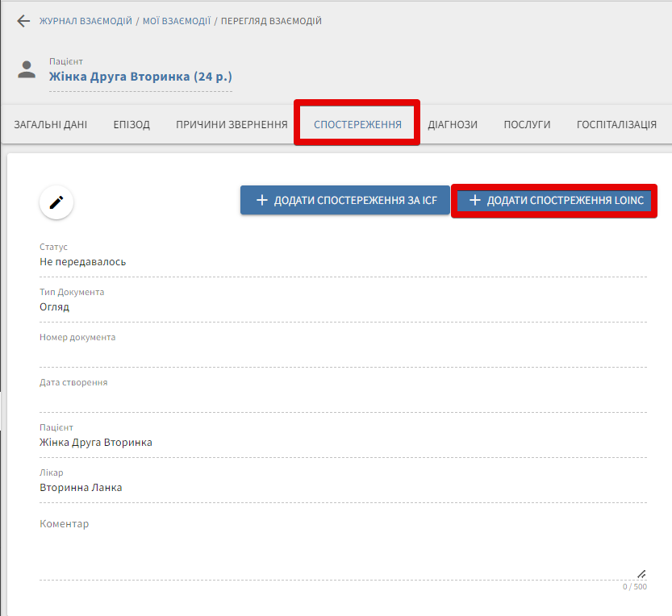Click the back arrow icon

click(23, 21)
